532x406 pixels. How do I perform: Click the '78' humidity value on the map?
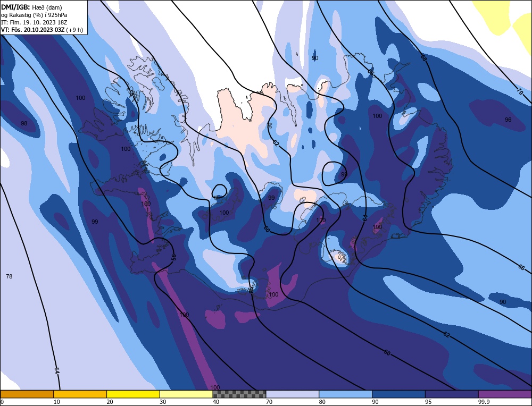(x=9, y=276)
